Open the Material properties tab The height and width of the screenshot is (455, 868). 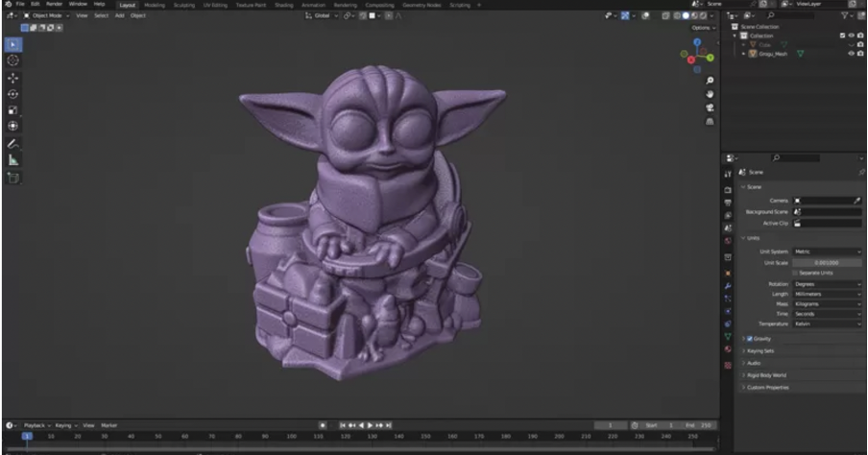(x=728, y=349)
